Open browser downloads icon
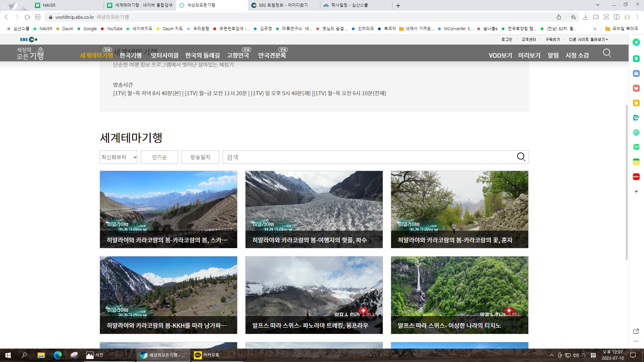 pos(585,17)
